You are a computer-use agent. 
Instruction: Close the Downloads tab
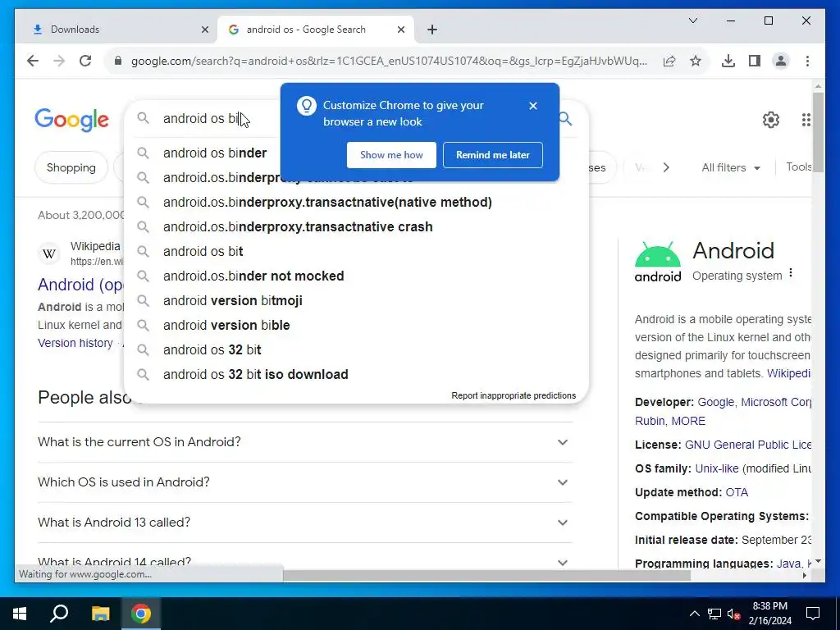click(x=204, y=30)
